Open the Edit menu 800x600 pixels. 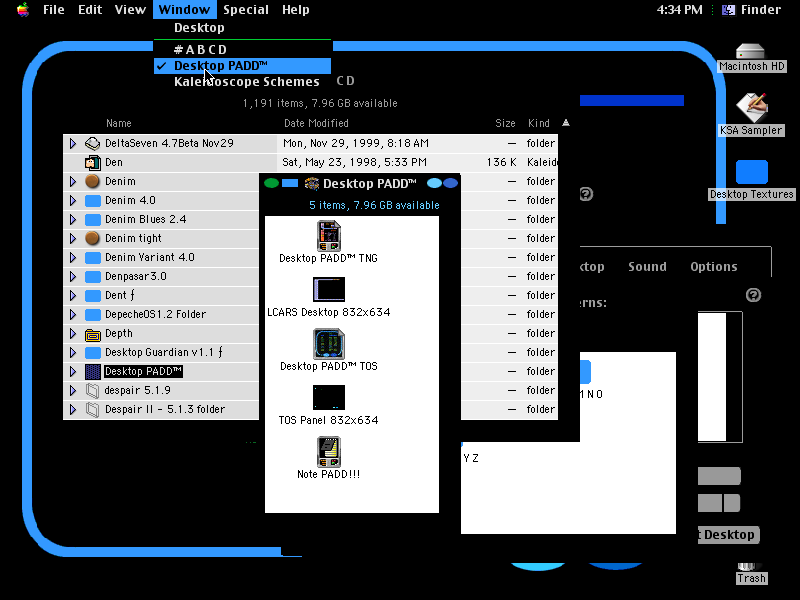tap(90, 10)
